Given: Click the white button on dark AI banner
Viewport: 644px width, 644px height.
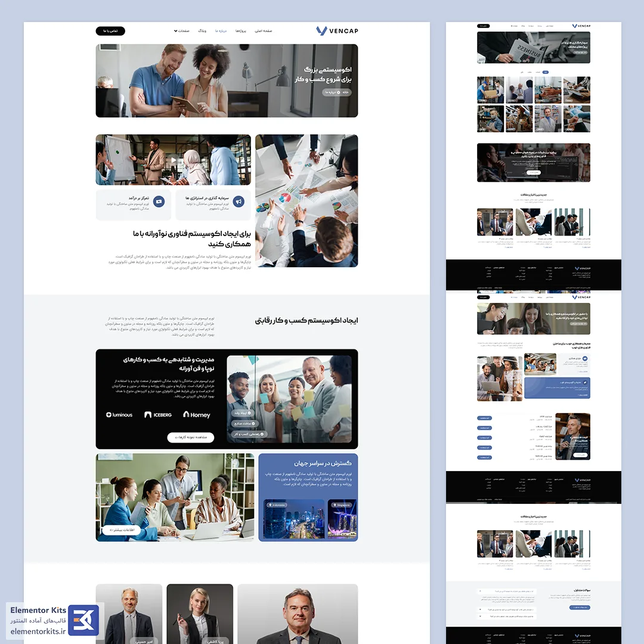Looking at the screenshot, I should (534, 172).
